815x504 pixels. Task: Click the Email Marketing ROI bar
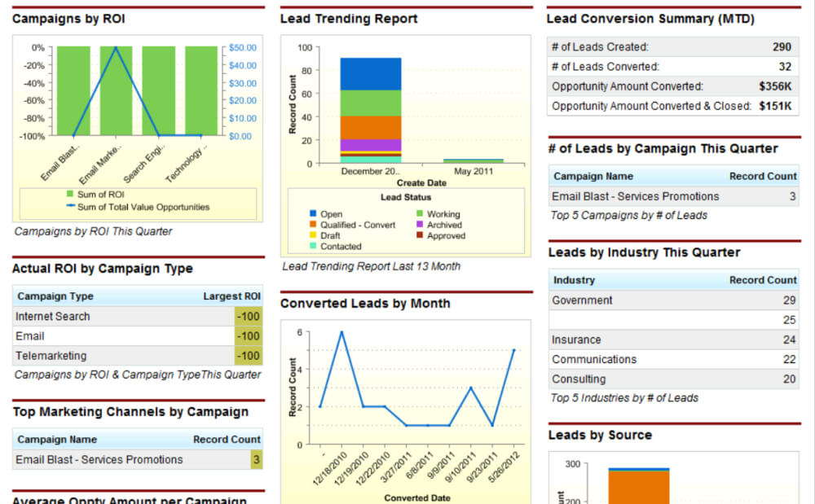tap(116, 91)
